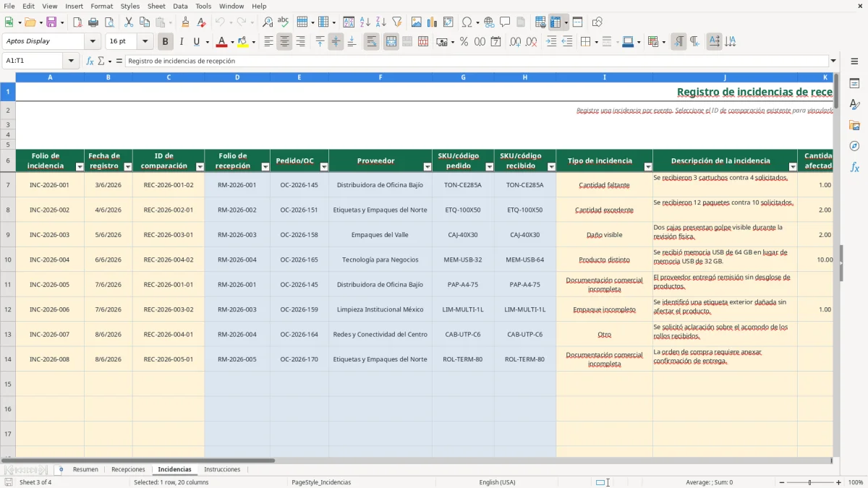Switch to the Resumen sheet tab
Image resolution: width=868 pixels, height=488 pixels.
pos(85,469)
